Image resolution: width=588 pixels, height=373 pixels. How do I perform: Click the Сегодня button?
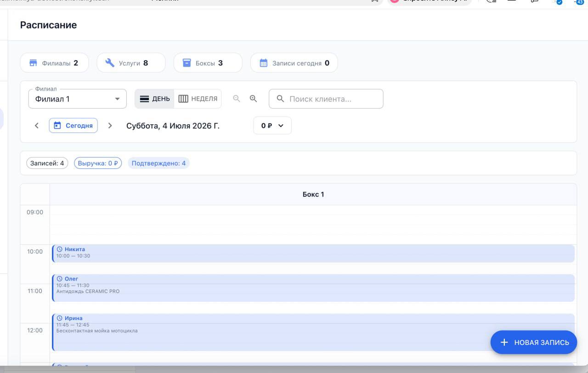pos(73,126)
